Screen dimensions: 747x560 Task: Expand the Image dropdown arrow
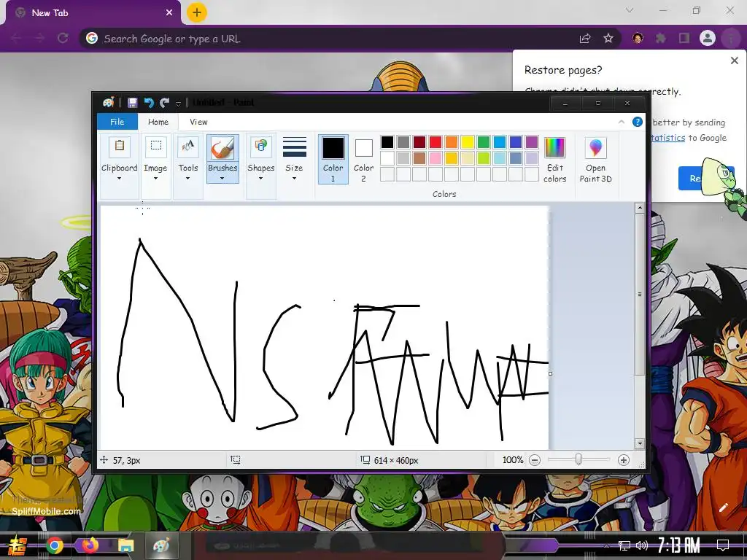click(x=155, y=179)
